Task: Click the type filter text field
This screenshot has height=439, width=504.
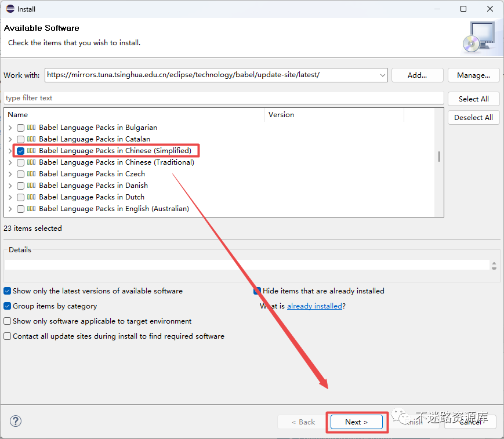Action: click(x=223, y=98)
